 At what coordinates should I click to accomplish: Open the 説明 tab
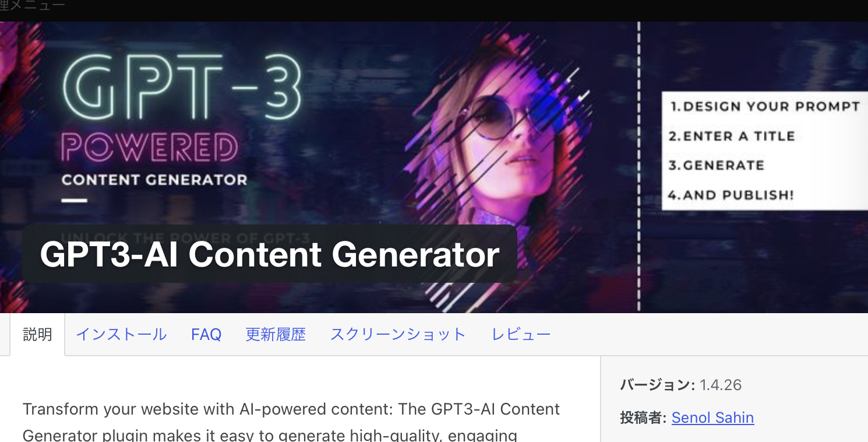(37, 335)
